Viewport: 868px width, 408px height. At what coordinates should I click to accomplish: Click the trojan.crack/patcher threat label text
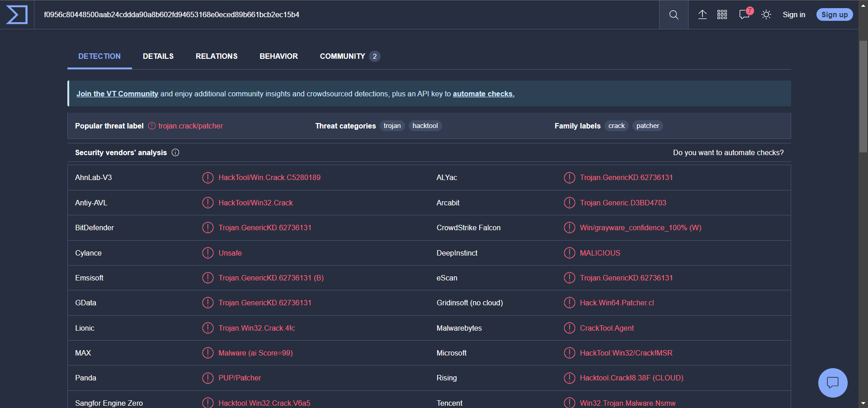190,126
